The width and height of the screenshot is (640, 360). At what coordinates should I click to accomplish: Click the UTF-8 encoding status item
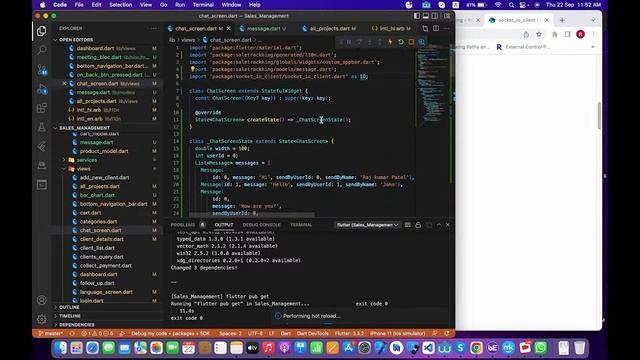click(x=256, y=333)
